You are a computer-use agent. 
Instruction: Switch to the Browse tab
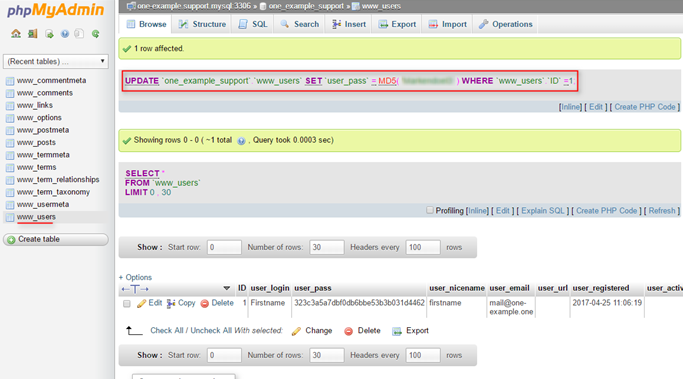tap(146, 24)
